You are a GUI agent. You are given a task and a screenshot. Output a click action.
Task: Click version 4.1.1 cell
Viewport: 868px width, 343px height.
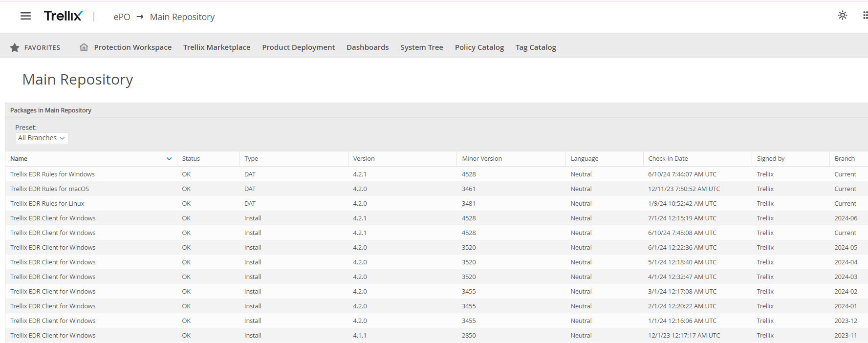click(360, 335)
